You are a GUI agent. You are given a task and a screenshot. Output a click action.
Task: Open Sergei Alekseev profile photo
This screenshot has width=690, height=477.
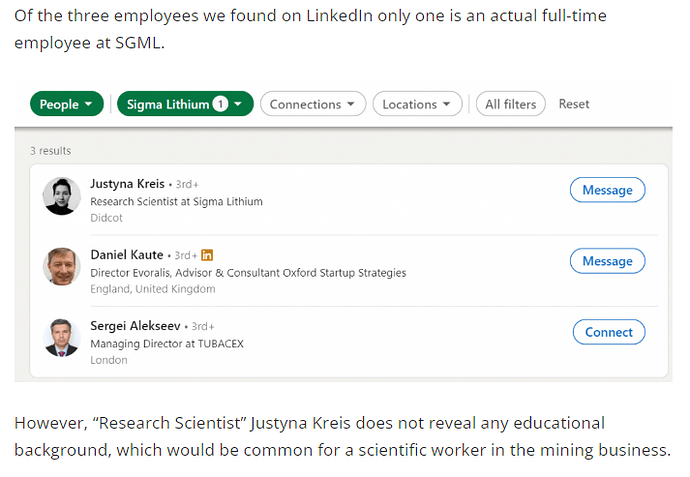pos(62,338)
